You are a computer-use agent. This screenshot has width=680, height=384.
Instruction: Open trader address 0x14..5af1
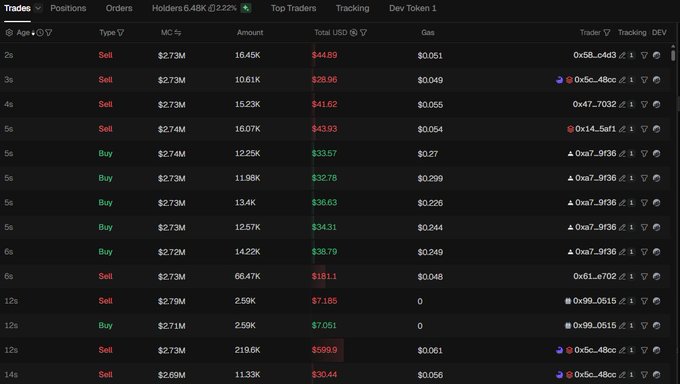(x=595, y=129)
